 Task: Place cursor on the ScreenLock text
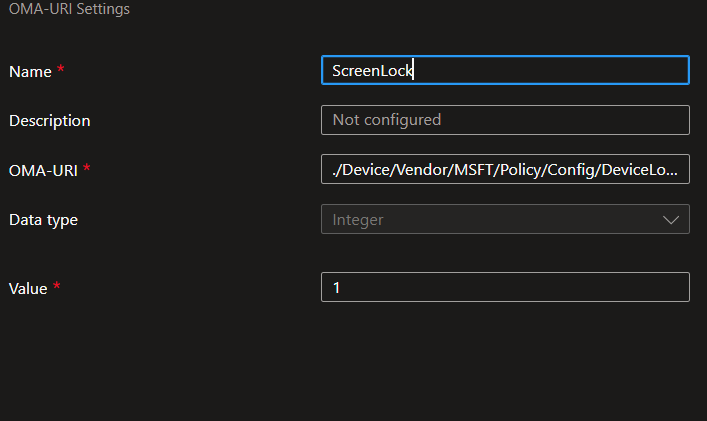pos(372,71)
